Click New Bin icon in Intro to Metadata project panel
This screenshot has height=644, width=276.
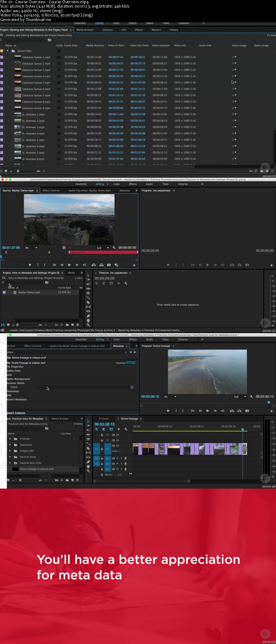(x=67, y=325)
